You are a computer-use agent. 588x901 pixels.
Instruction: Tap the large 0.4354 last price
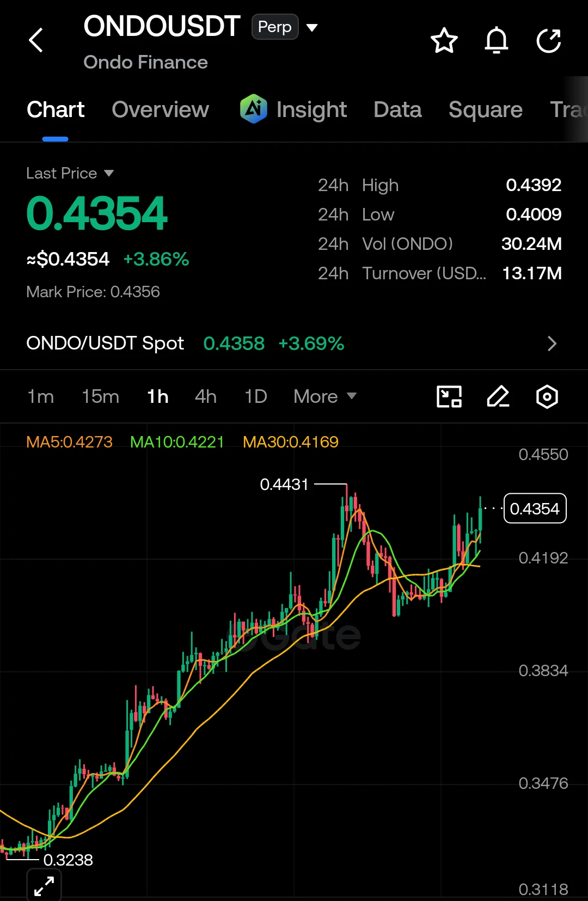(x=97, y=213)
